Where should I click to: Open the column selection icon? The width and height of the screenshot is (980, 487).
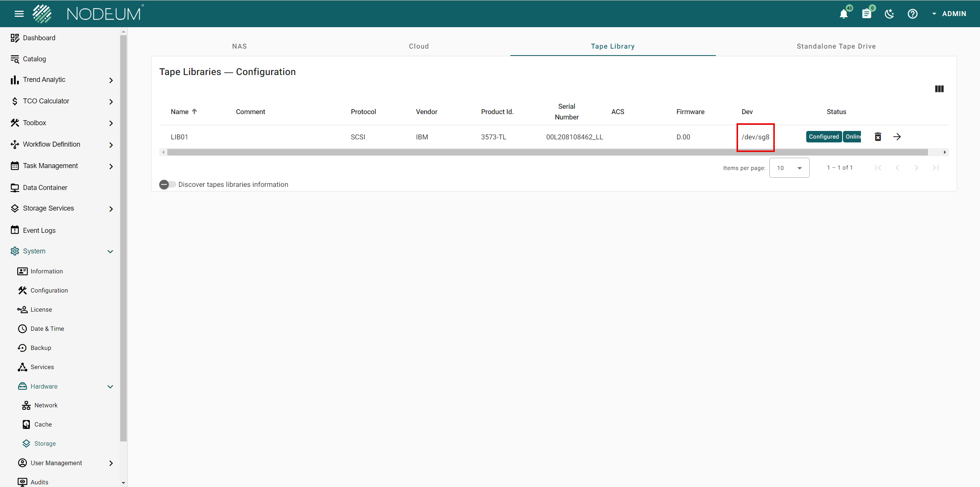pyautogui.click(x=939, y=89)
